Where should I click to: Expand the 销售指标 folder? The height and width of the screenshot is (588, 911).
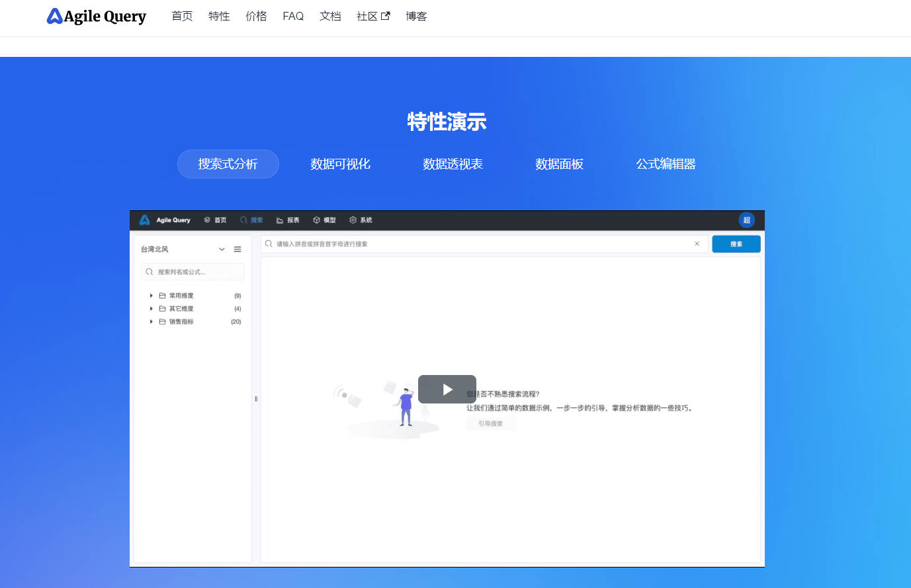(152, 322)
